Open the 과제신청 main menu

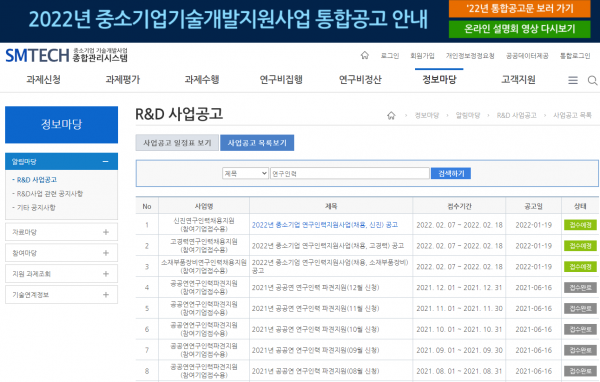(x=43, y=80)
